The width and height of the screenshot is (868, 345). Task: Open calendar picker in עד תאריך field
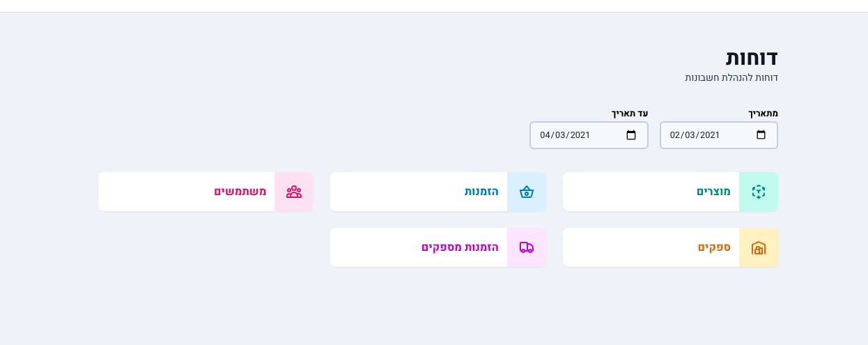pyautogui.click(x=631, y=135)
